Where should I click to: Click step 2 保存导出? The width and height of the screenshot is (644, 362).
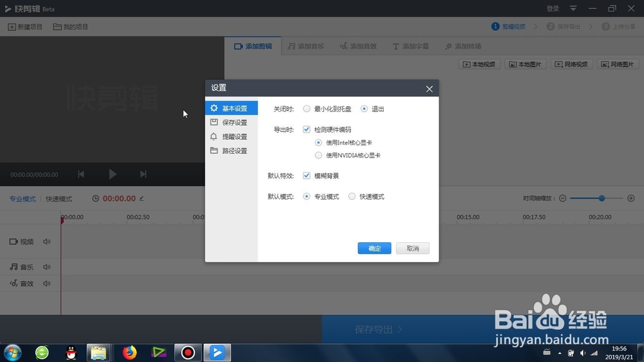(563, 26)
